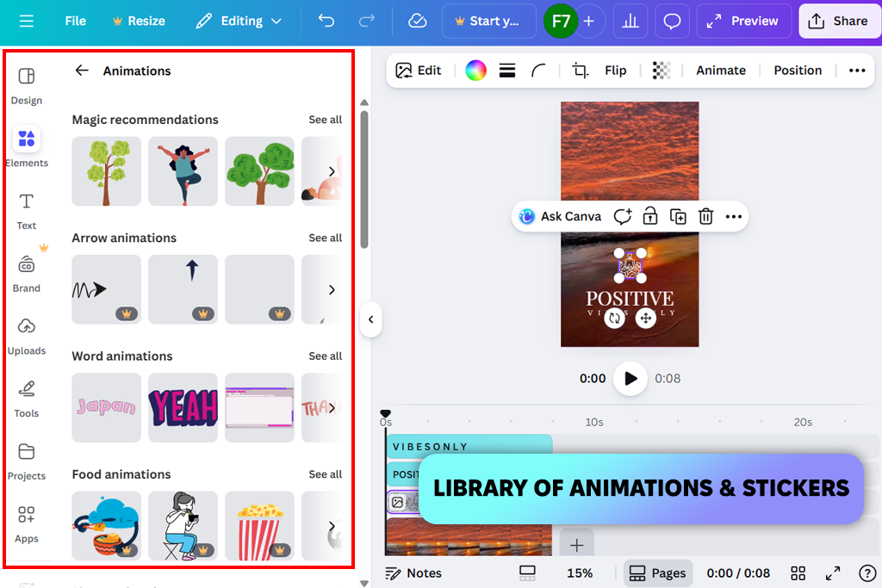Open more toolbar options ellipsis
882x588 pixels.
pyautogui.click(x=857, y=71)
